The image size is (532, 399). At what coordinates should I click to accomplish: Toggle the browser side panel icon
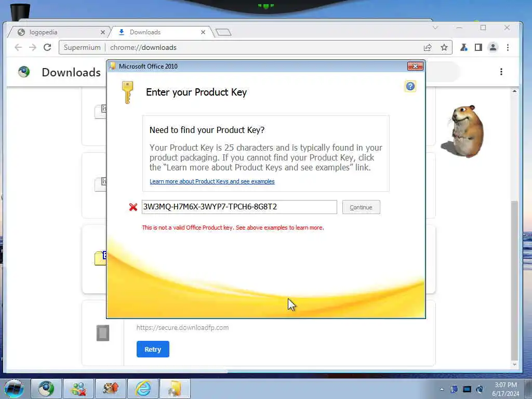(478, 47)
